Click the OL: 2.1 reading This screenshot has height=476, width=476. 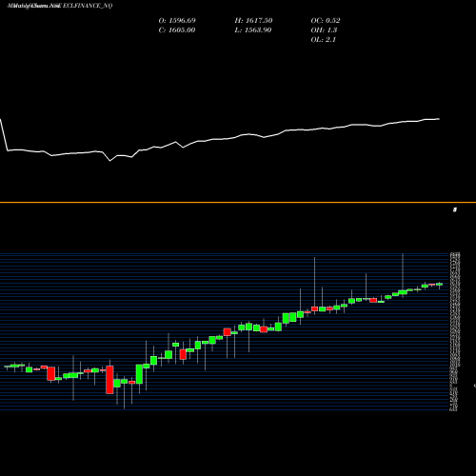click(323, 39)
